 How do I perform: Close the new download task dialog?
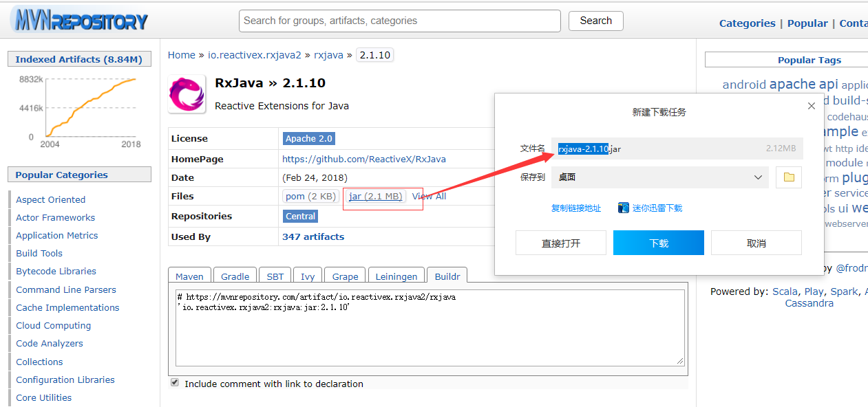812,106
